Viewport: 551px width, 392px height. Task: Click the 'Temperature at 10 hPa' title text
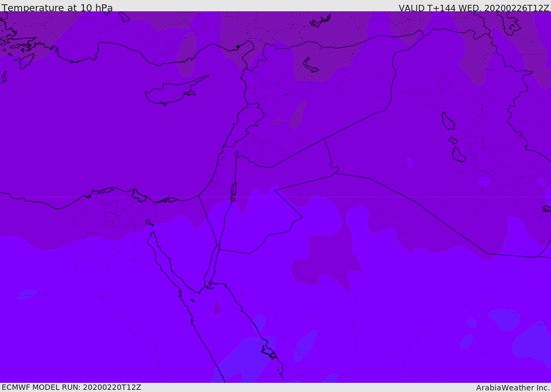(x=57, y=8)
